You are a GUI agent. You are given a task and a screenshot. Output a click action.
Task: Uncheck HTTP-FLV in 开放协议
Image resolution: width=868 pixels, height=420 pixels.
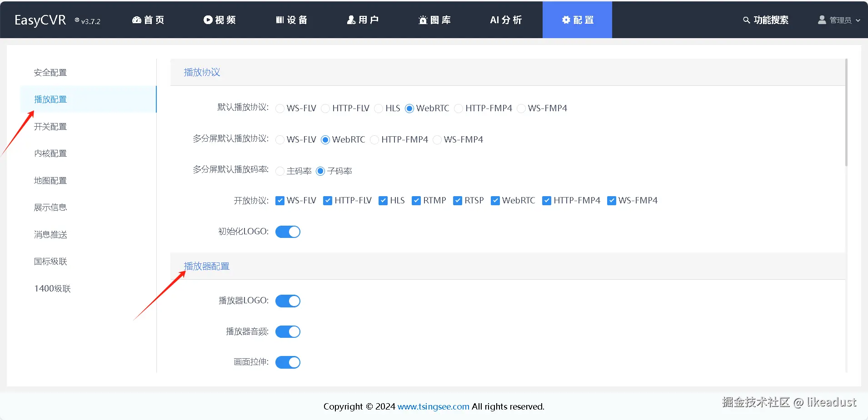(x=328, y=201)
